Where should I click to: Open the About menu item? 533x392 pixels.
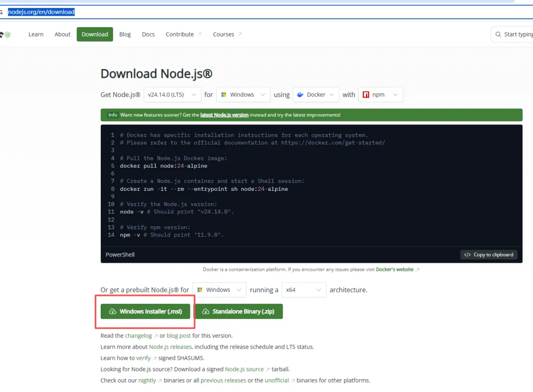click(63, 35)
